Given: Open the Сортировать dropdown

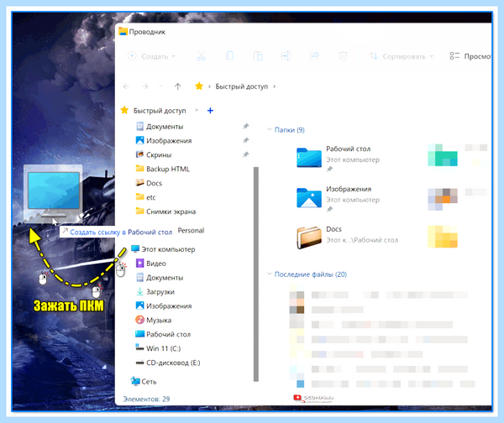Looking at the screenshot, I should (402, 56).
